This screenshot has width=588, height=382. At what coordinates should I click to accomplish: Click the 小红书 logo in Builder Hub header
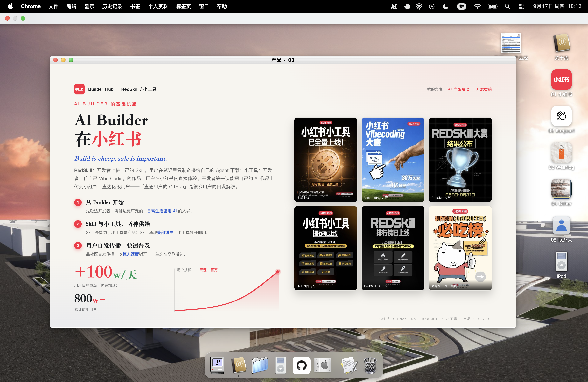pyautogui.click(x=79, y=89)
